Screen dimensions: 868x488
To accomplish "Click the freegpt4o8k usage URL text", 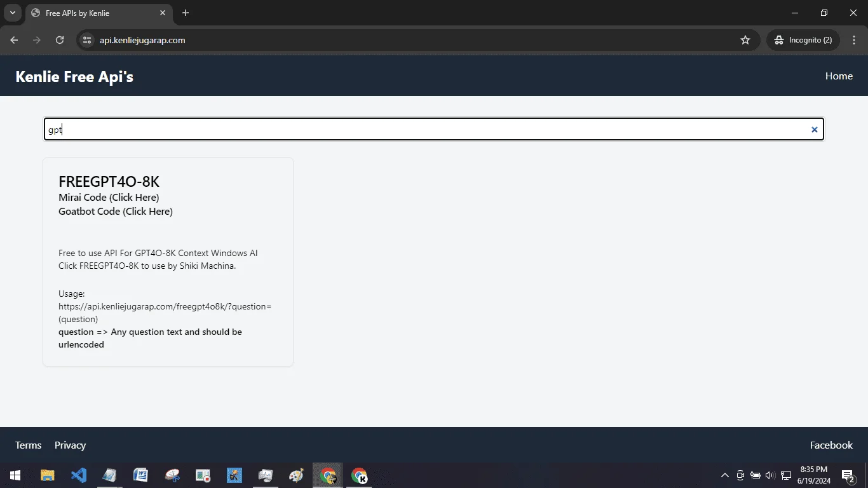I will pos(165,313).
